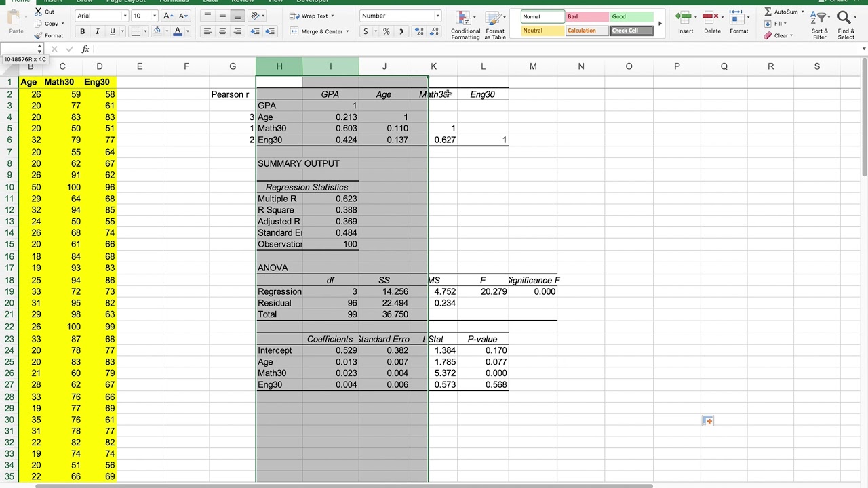Screen dimensions: 868x488
Task: Click the comma style icon
Action: point(401,31)
